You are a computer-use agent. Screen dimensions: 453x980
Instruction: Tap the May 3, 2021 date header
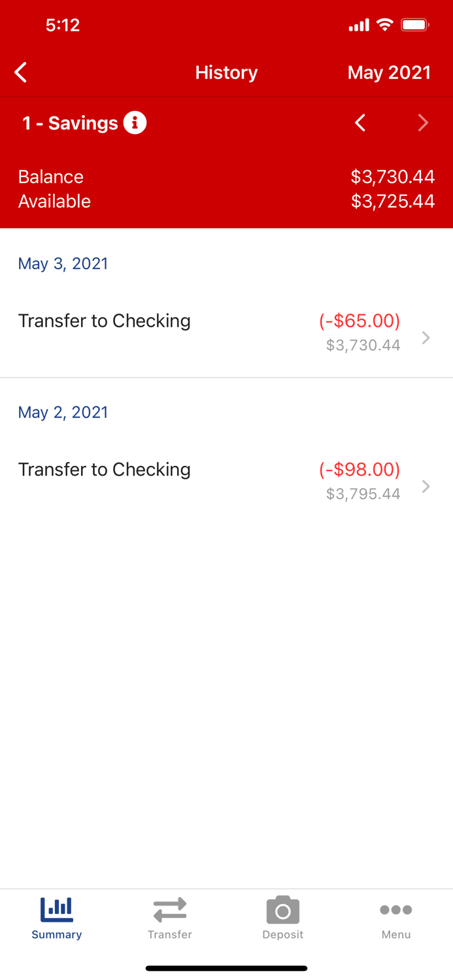pos(63,263)
